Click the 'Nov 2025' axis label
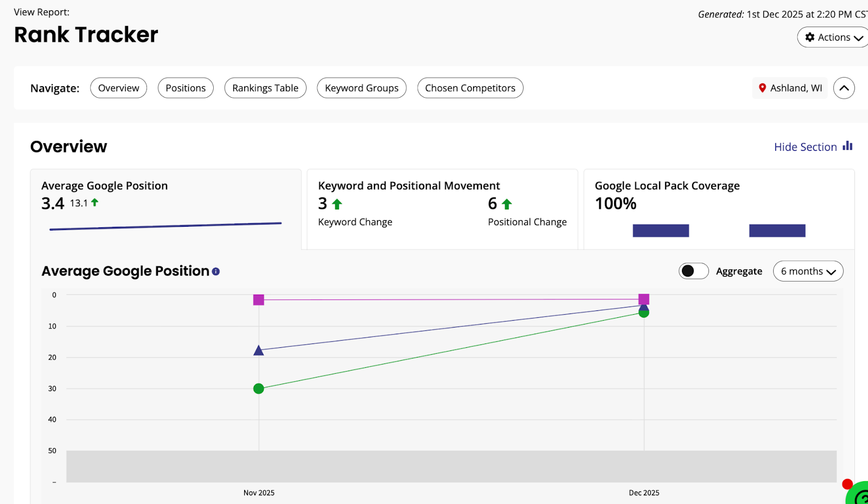Viewport: 868px width, 504px height. coord(259,493)
